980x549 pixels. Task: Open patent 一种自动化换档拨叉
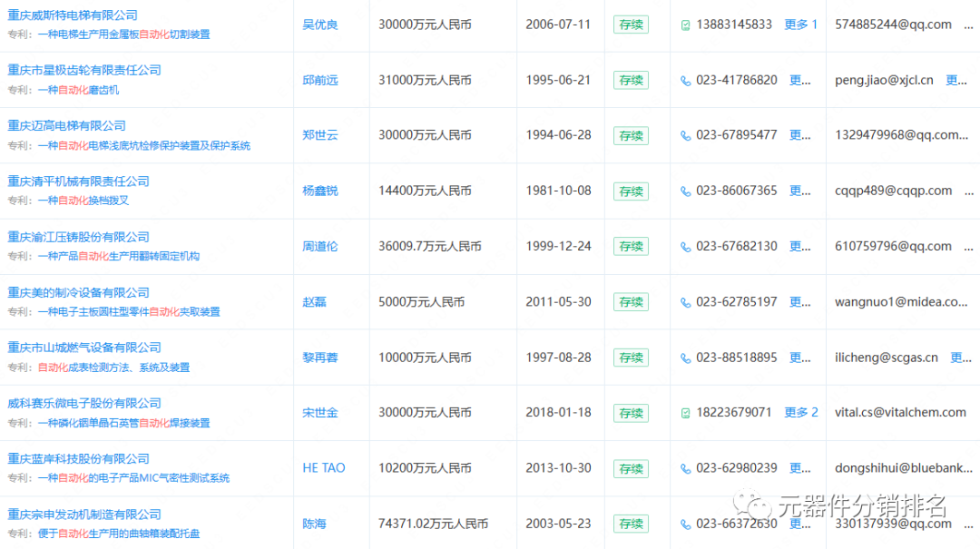coord(83,201)
